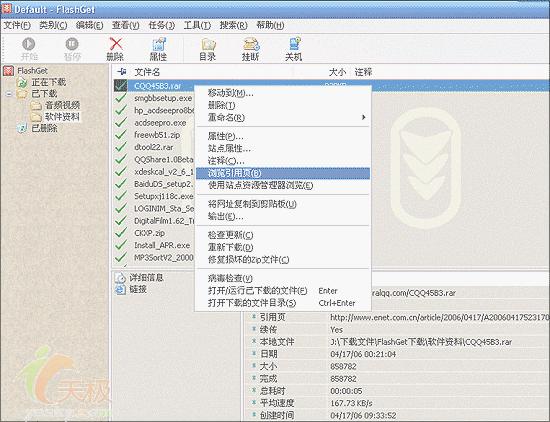Open the 编辑(E) menu
550x422 pixels.
(89, 25)
